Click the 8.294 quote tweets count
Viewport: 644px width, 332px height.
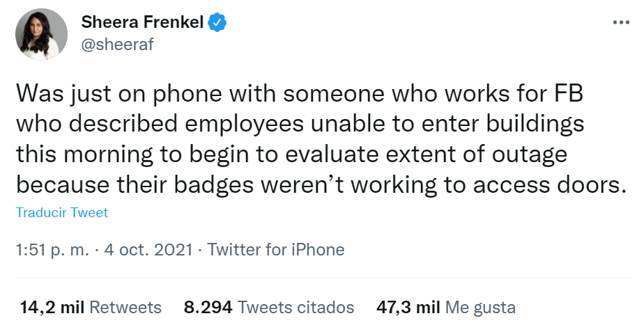coord(208,307)
